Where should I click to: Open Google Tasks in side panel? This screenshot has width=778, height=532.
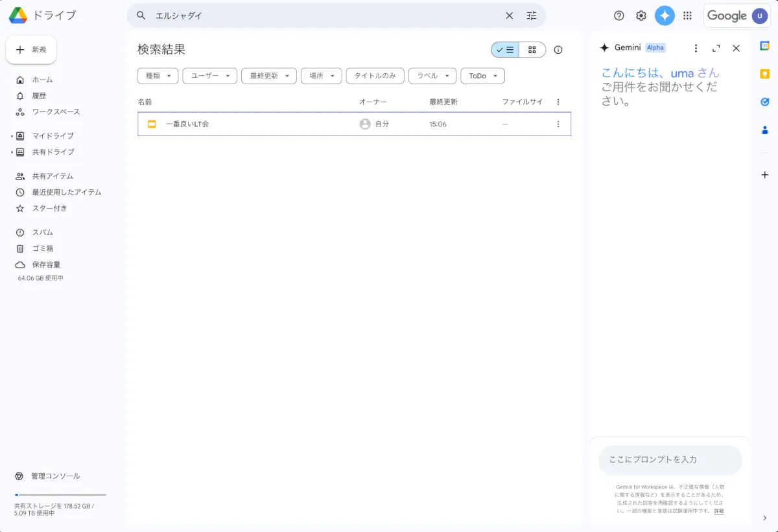click(x=764, y=102)
